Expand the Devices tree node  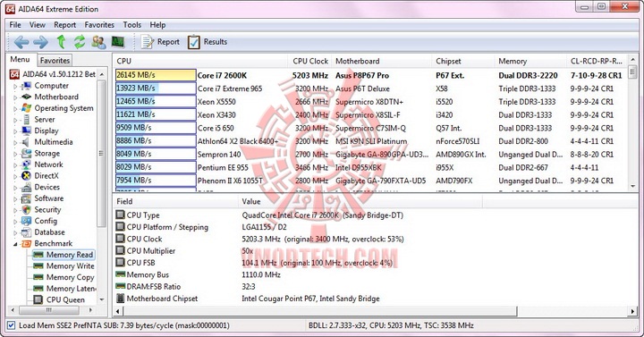(15, 188)
